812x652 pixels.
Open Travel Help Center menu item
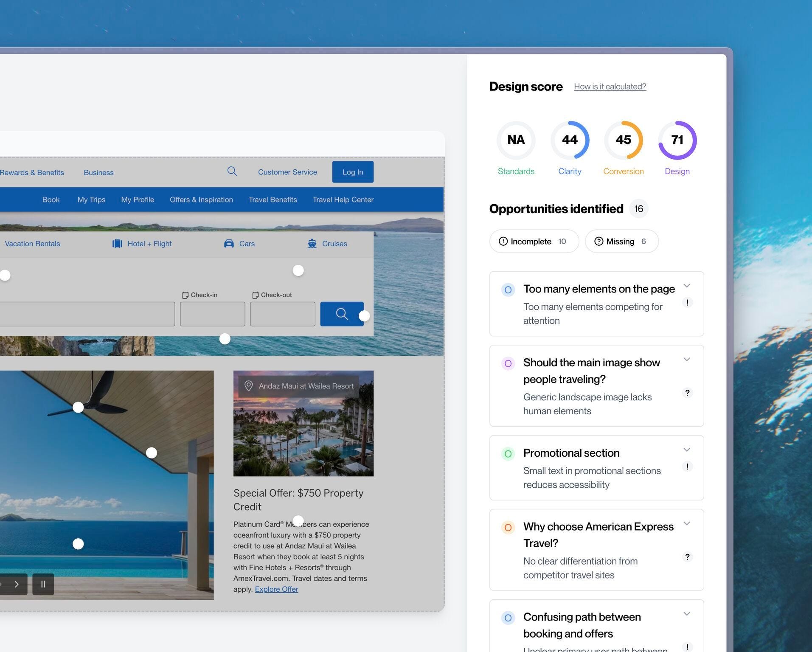click(343, 200)
